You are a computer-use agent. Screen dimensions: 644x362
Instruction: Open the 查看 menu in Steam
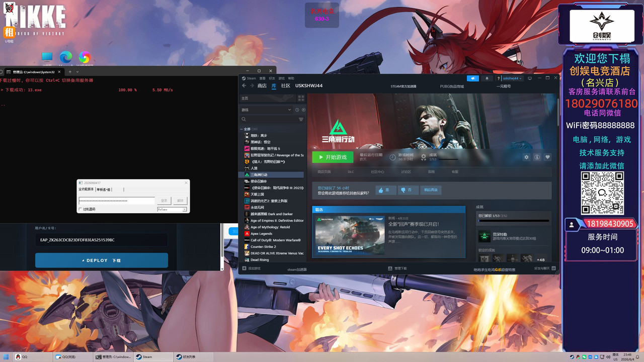[263, 78]
